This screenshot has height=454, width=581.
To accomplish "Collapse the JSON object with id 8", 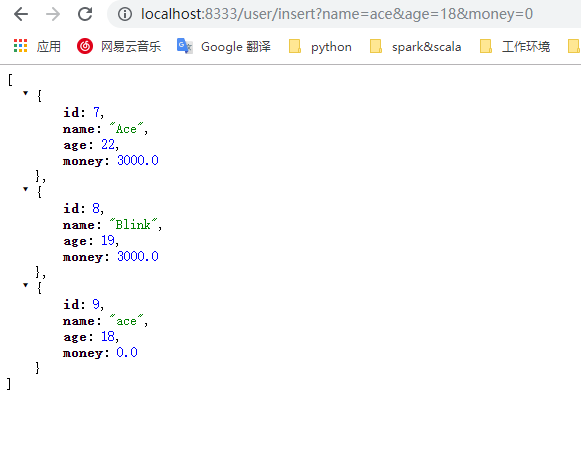I will [26, 189].
